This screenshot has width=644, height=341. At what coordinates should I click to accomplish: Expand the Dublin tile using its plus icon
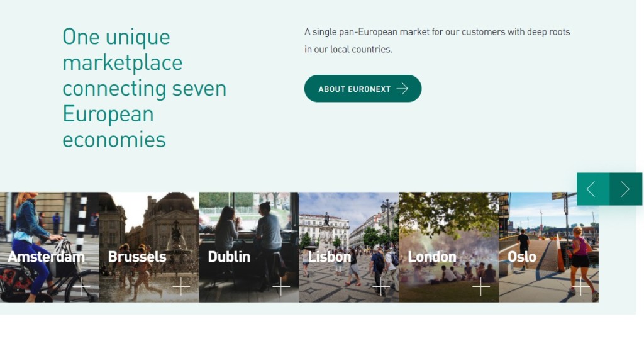tap(281, 286)
